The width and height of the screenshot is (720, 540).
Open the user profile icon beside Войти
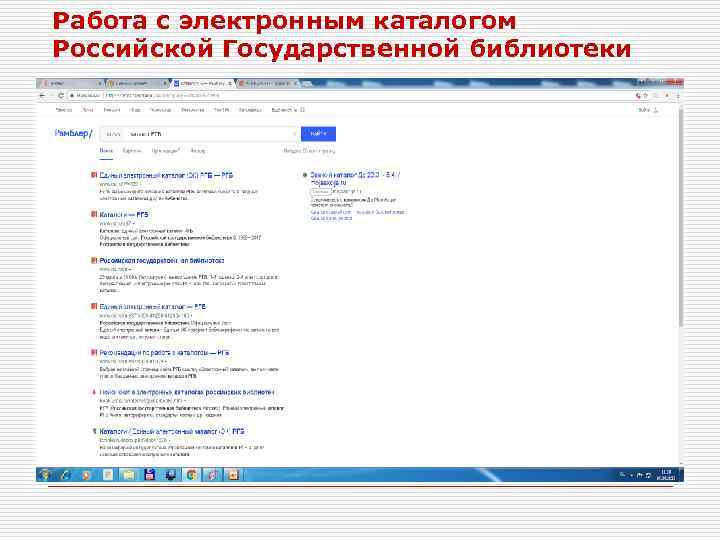[656, 110]
